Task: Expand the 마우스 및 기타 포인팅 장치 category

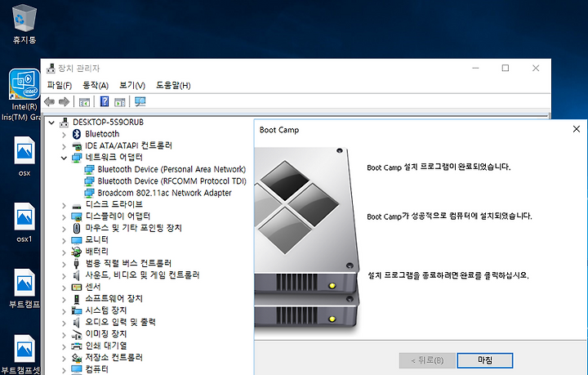Action: pyautogui.click(x=64, y=229)
